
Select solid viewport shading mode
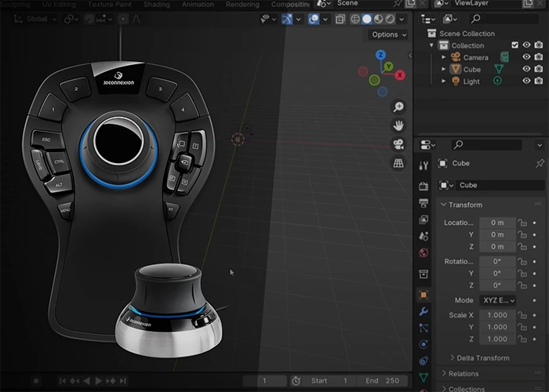[367, 19]
